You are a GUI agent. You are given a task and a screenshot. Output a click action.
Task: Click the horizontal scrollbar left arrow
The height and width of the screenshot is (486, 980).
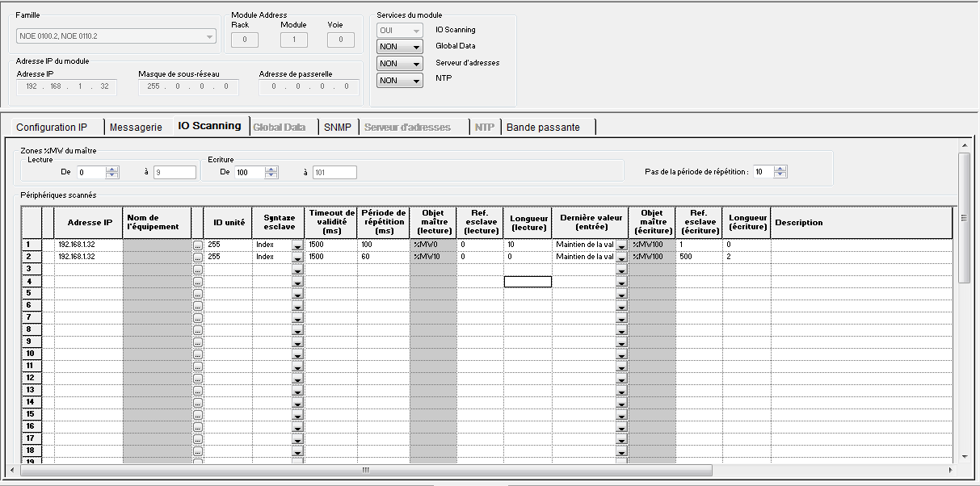(x=11, y=470)
